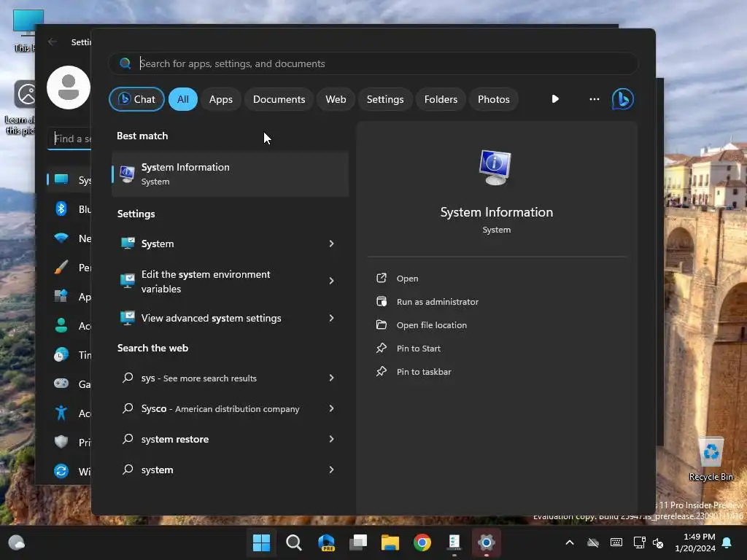This screenshot has height=560, width=747.
Task: Expand the sys web result chevron
Action: [332, 378]
